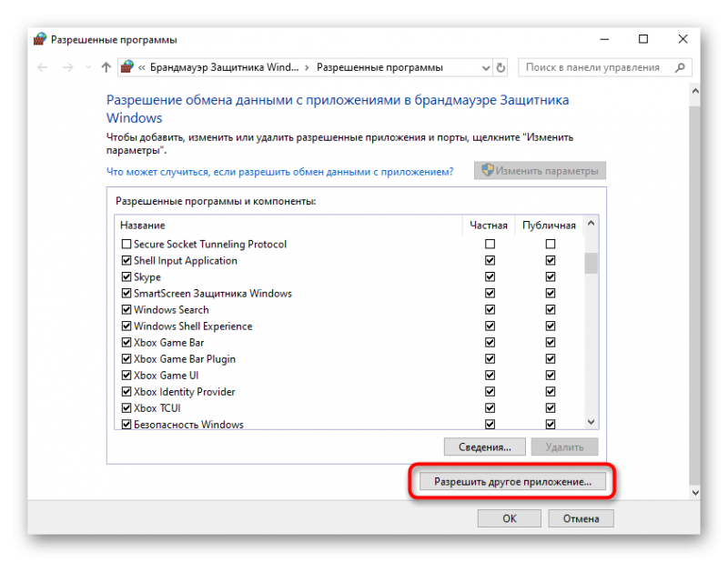Select the Windows Shell Experience row text
The image size is (728, 562).
193,326
